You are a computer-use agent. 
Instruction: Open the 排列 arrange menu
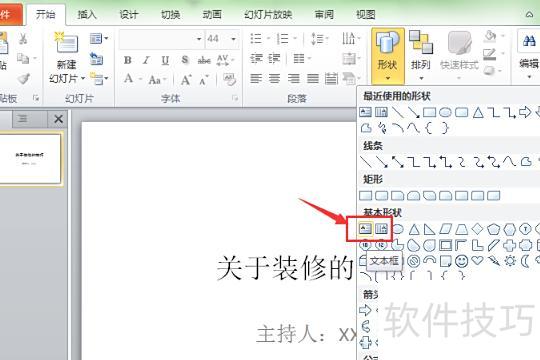tap(420, 56)
